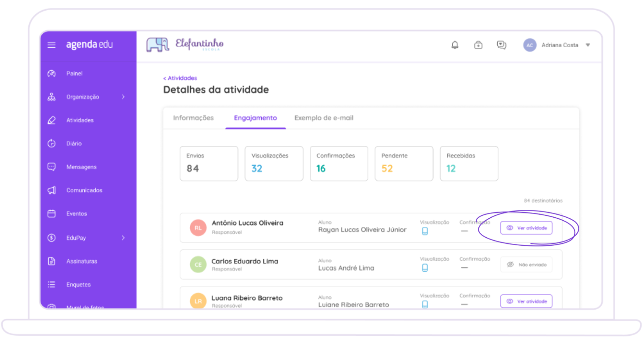This screenshot has width=644, height=338.
Task: Switch to Exemplo de e-mail tab
Action: tap(324, 118)
